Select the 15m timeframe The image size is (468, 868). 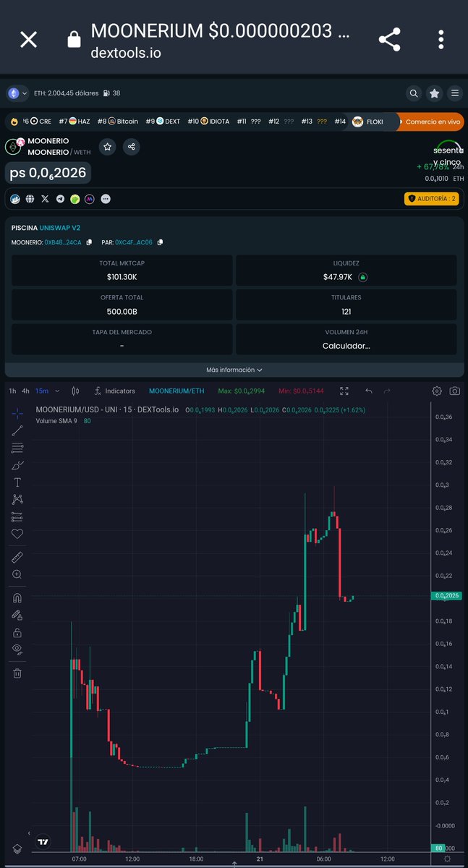point(42,391)
